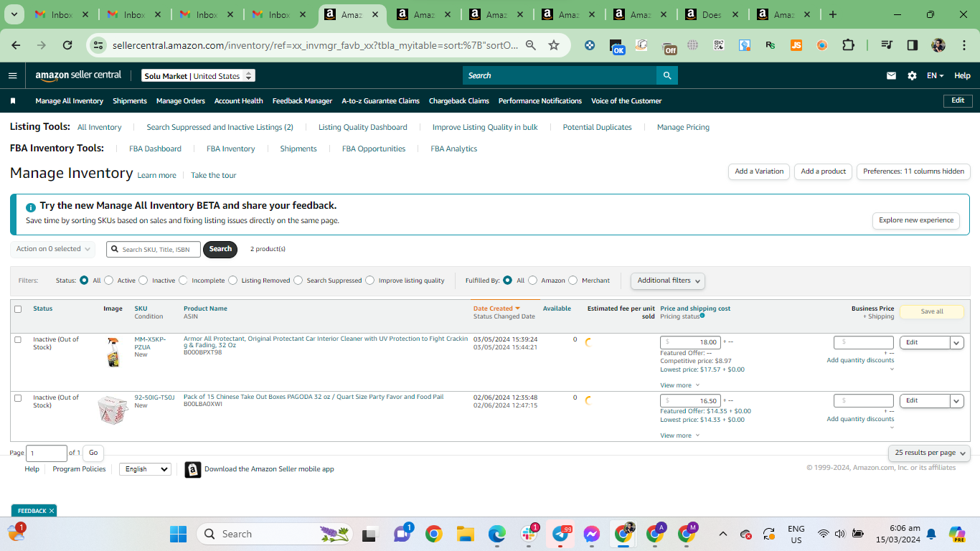980x551 pixels.
Task: Open Chrome media controls icon
Action: click(887, 45)
